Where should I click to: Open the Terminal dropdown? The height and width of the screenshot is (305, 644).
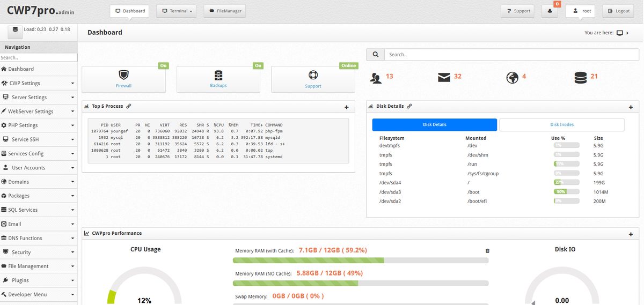pyautogui.click(x=177, y=11)
